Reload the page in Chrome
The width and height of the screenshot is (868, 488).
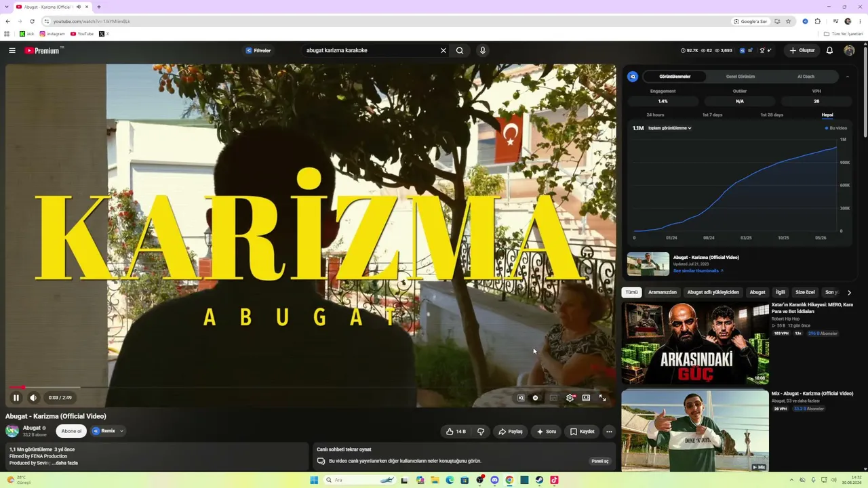[x=32, y=21]
